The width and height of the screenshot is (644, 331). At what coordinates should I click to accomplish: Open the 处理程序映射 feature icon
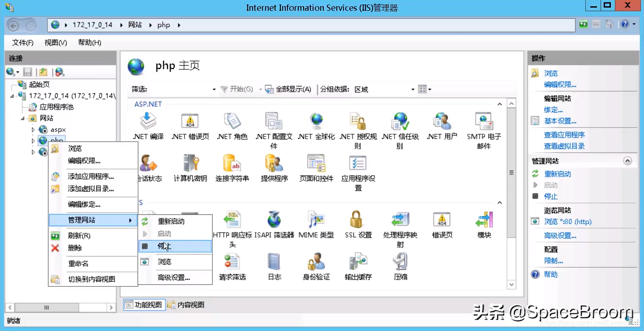pos(400,219)
